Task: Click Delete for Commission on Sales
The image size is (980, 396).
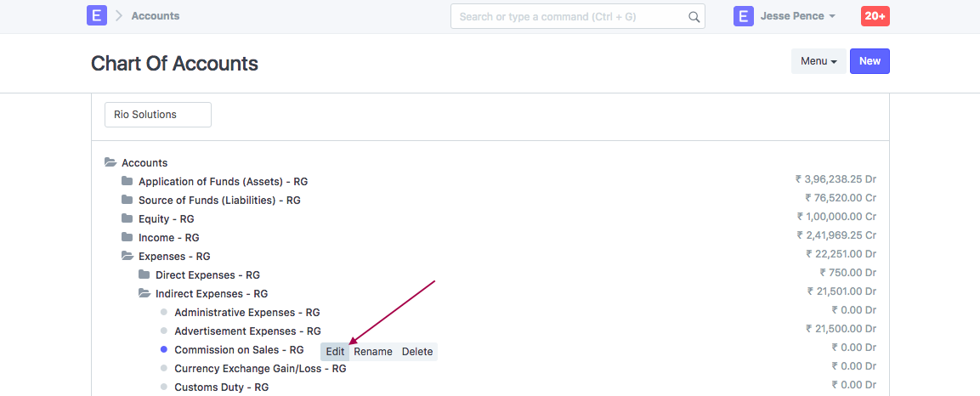Action: coord(417,352)
